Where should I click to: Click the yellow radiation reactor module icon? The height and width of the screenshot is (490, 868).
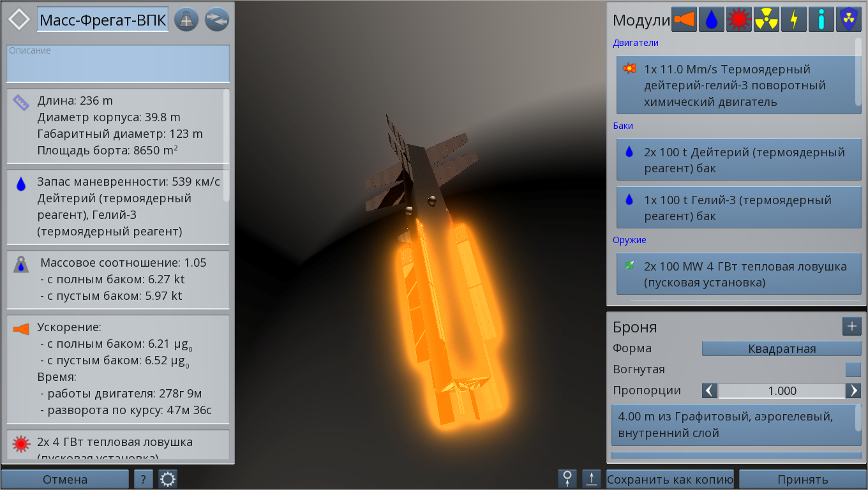click(767, 20)
